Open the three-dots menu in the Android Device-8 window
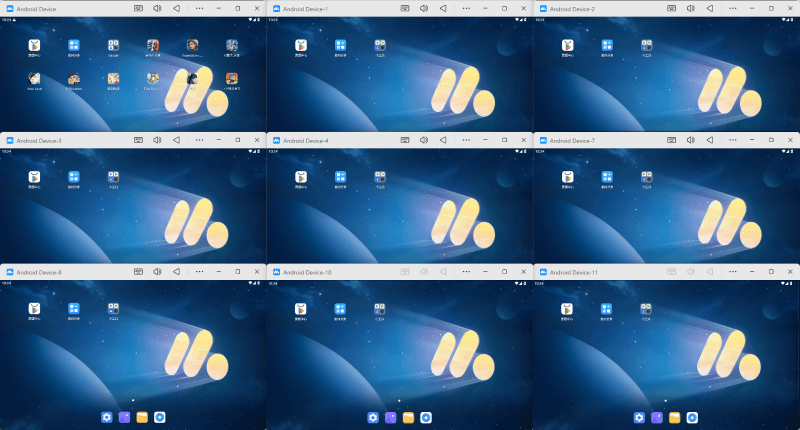The height and width of the screenshot is (430, 800). click(199, 272)
